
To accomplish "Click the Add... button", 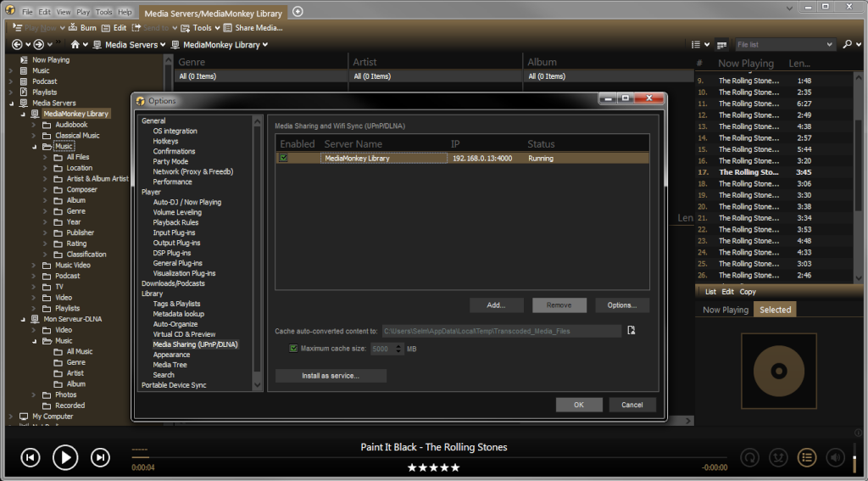I will point(497,305).
